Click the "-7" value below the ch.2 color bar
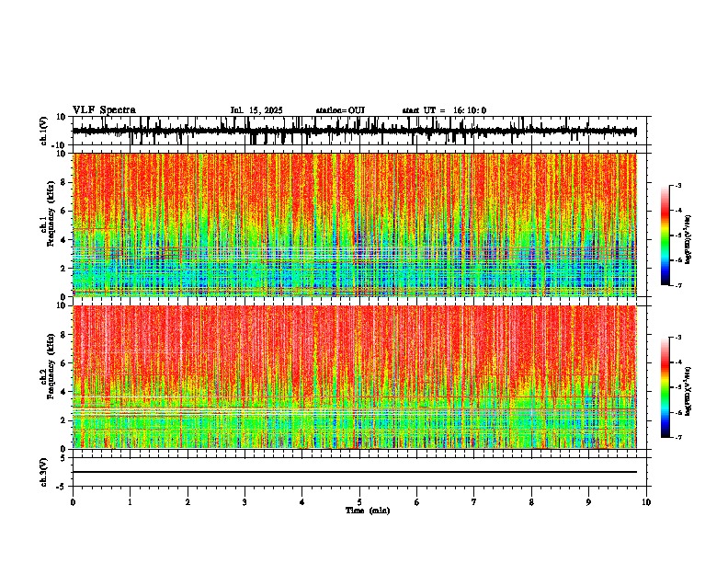This screenshot has height=563, width=728. [677, 438]
